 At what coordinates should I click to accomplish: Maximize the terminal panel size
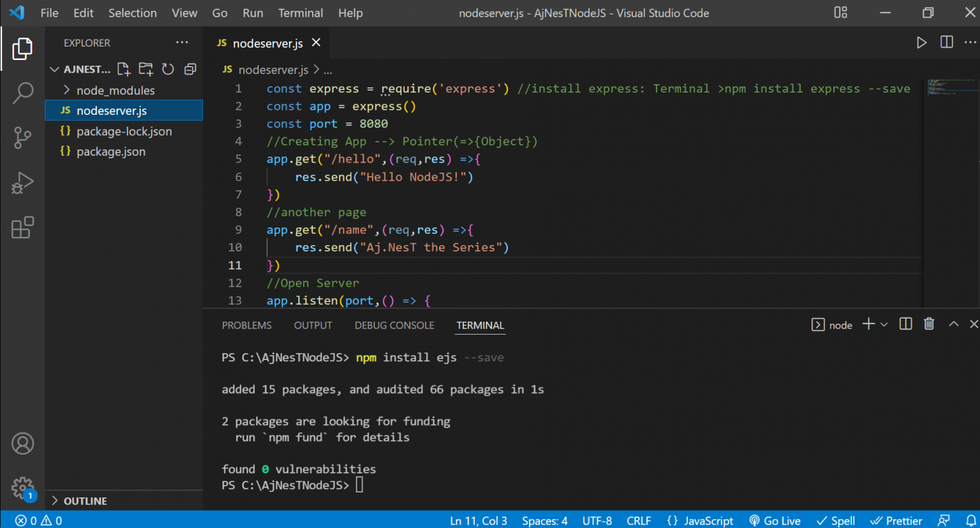953,324
